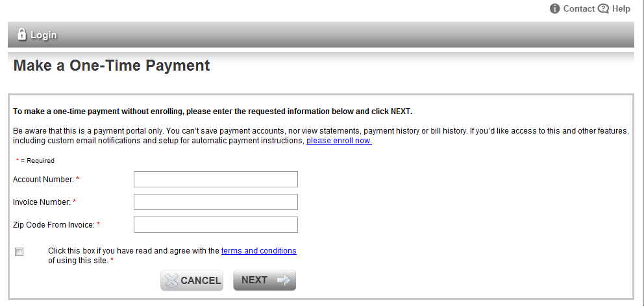Click the X icon on Cancel button
This screenshot has height=306, width=644.
coord(171,281)
